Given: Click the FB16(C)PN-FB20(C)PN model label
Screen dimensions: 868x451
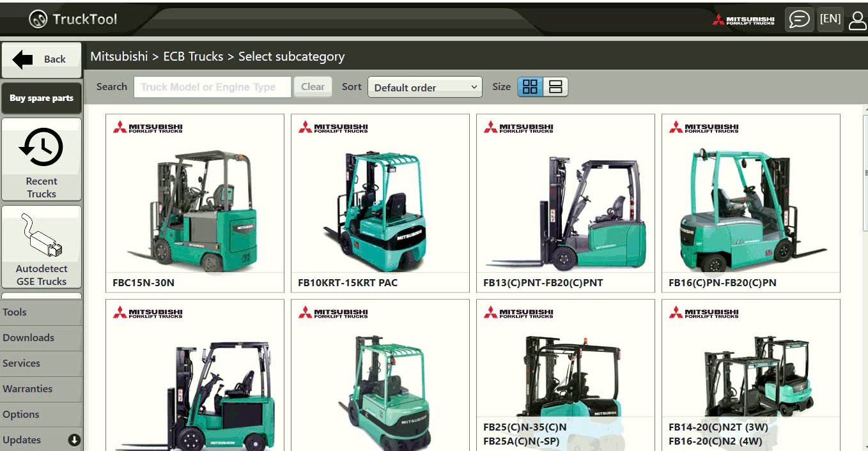Looking at the screenshot, I should [722, 282].
